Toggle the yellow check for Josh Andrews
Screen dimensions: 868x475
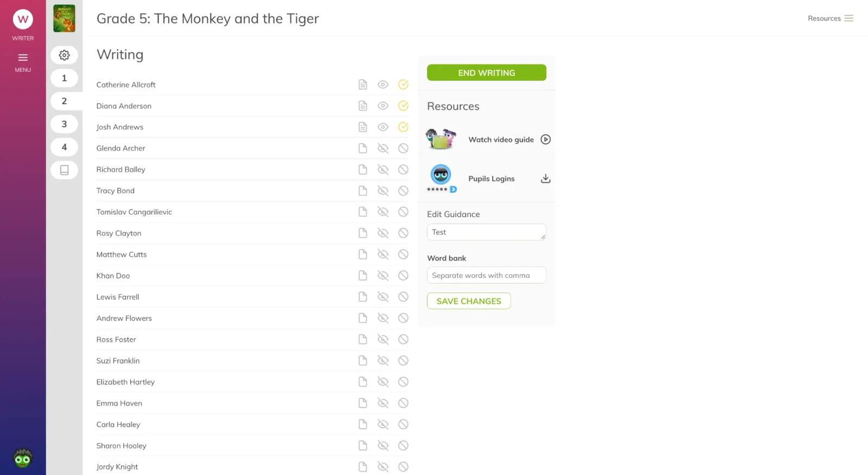tap(403, 127)
